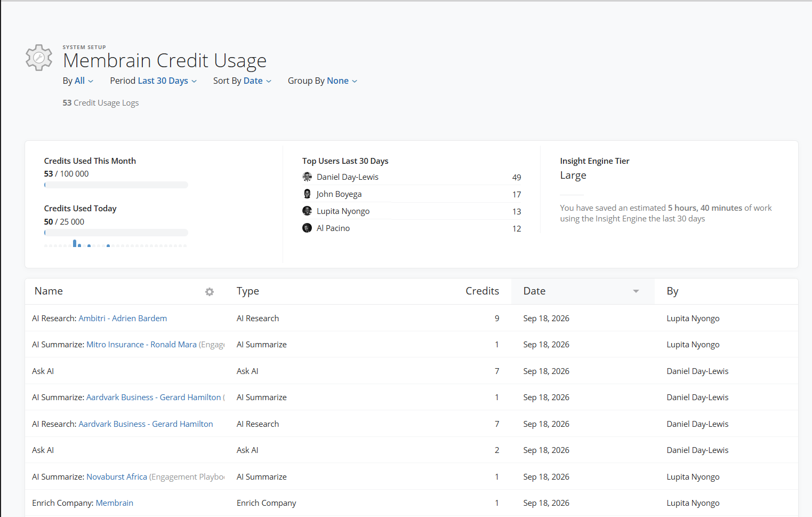Open Novaburst Africa link
This screenshot has width=812, height=517.
click(117, 476)
